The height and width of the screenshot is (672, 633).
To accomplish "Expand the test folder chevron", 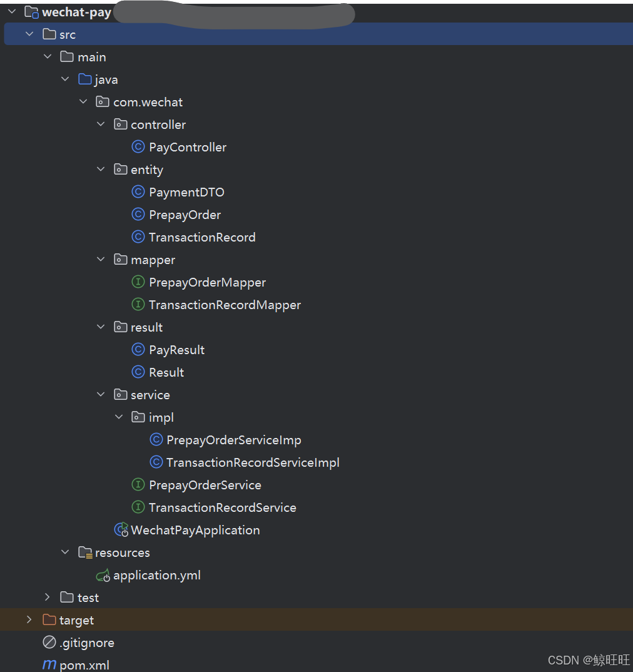I will click(x=48, y=597).
